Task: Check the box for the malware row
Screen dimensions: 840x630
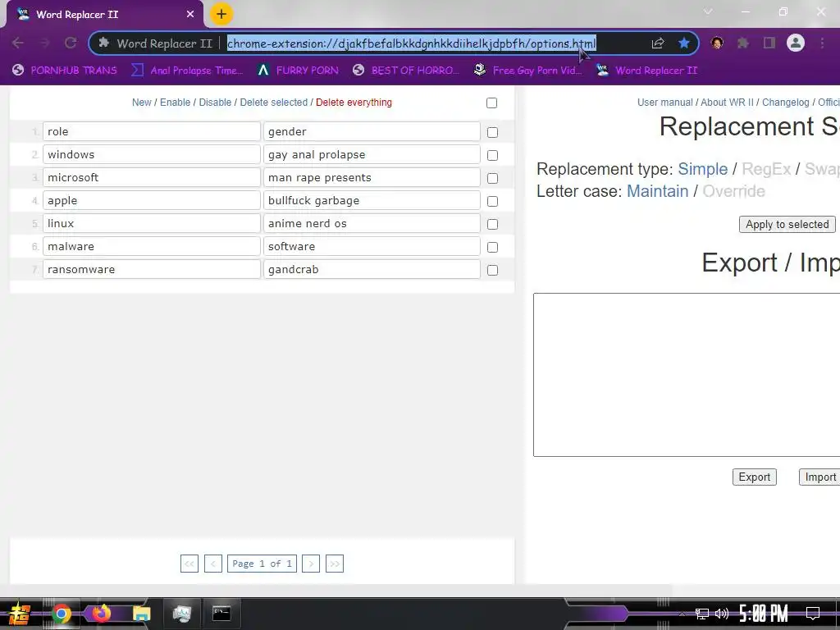Action: coord(492,248)
